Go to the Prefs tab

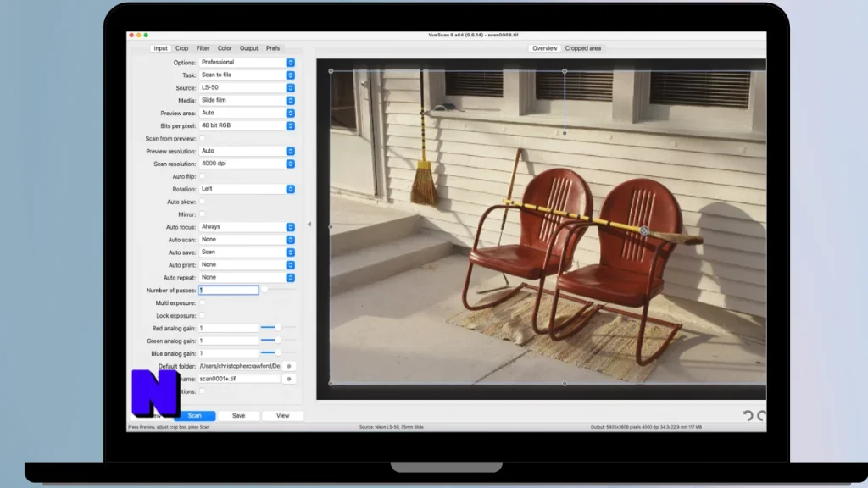click(273, 48)
